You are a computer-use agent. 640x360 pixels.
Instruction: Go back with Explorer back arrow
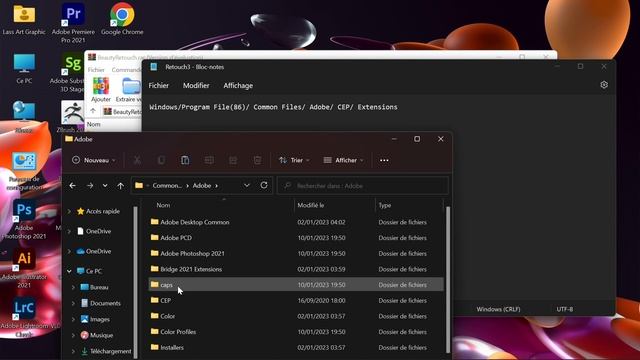coord(73,186)
